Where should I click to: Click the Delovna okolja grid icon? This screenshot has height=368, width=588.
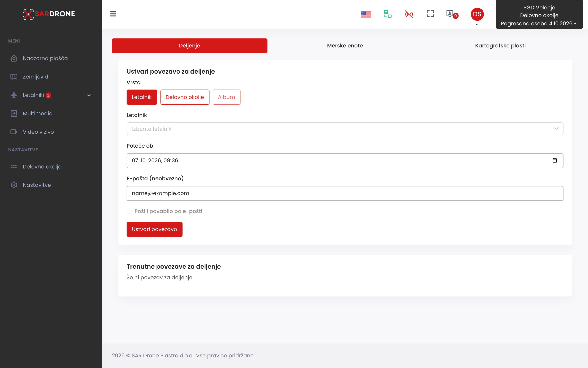click(x=14, y=166)
